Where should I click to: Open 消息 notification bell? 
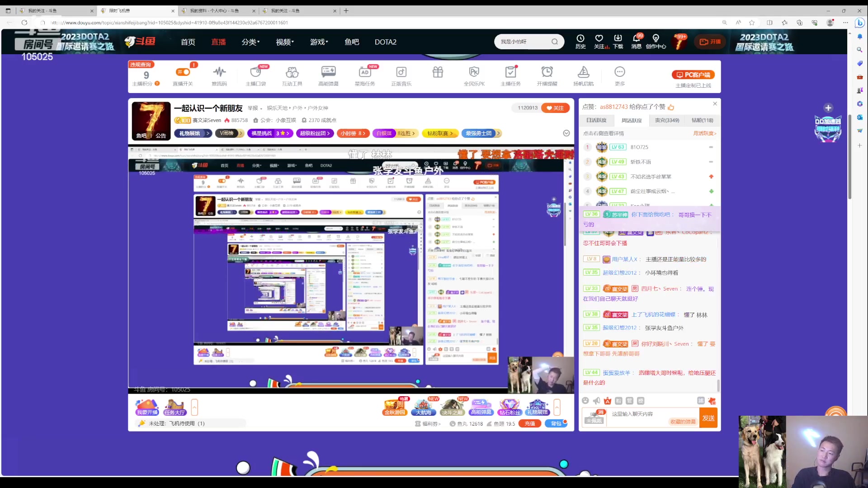[637, 42]
